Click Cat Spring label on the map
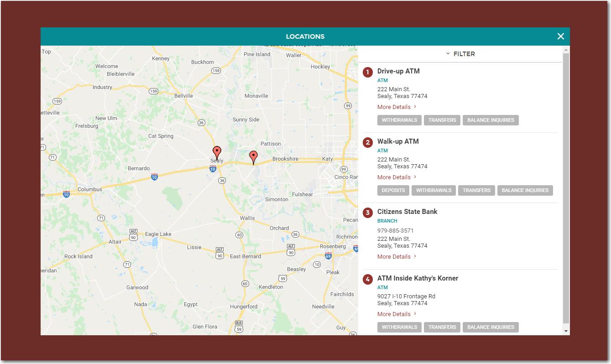This screenshot has width=611, height=364. (x=161, y=136)
